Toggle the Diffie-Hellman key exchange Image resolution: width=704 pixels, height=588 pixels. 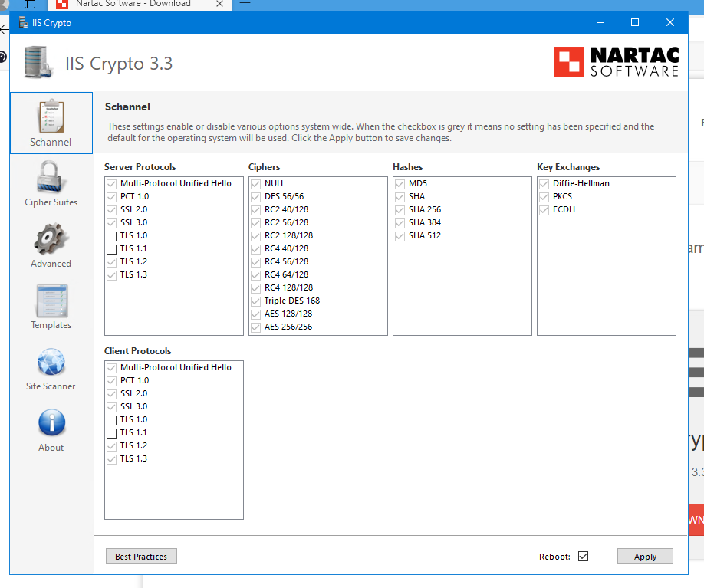[x=544, y=184]
